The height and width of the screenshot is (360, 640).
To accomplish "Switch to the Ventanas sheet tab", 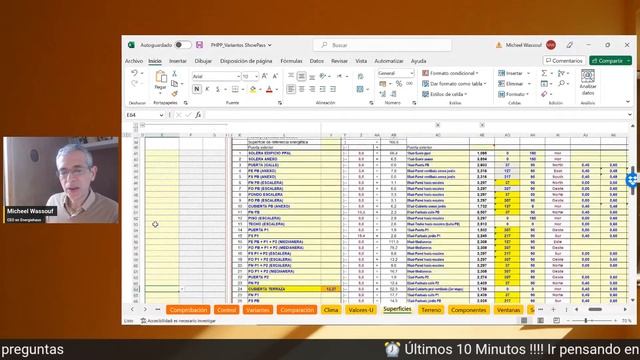I will 508,310.
